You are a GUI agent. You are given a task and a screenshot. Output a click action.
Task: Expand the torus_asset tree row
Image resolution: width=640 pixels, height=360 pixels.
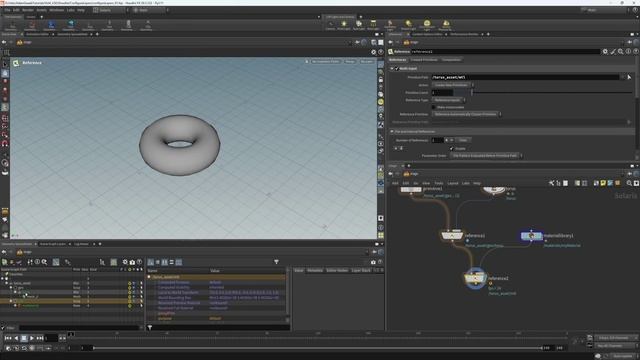[7, 283]
